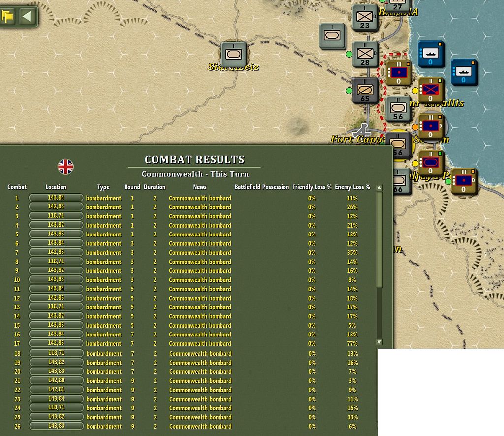Click the Combat Results scrollbar thumb
The height and width of the screenshot is (436, 504).
coord(379,240)
